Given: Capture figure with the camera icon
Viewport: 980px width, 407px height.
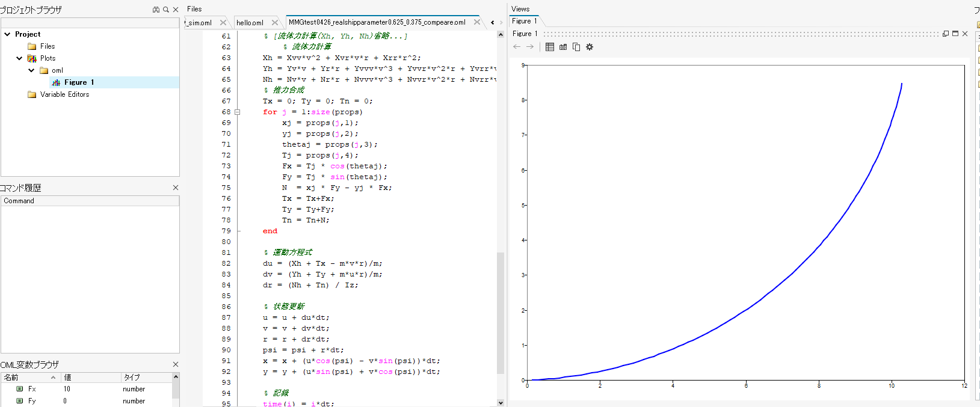Looking at the screenshot, I should pos(563,47).
